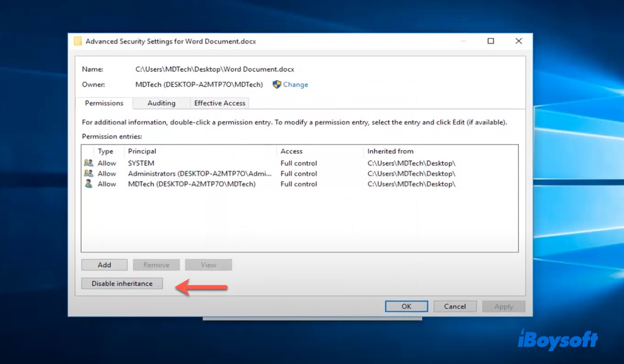
Task: Open the Effective Access tab
Action: pyautogui.click(x=219, y=103)
